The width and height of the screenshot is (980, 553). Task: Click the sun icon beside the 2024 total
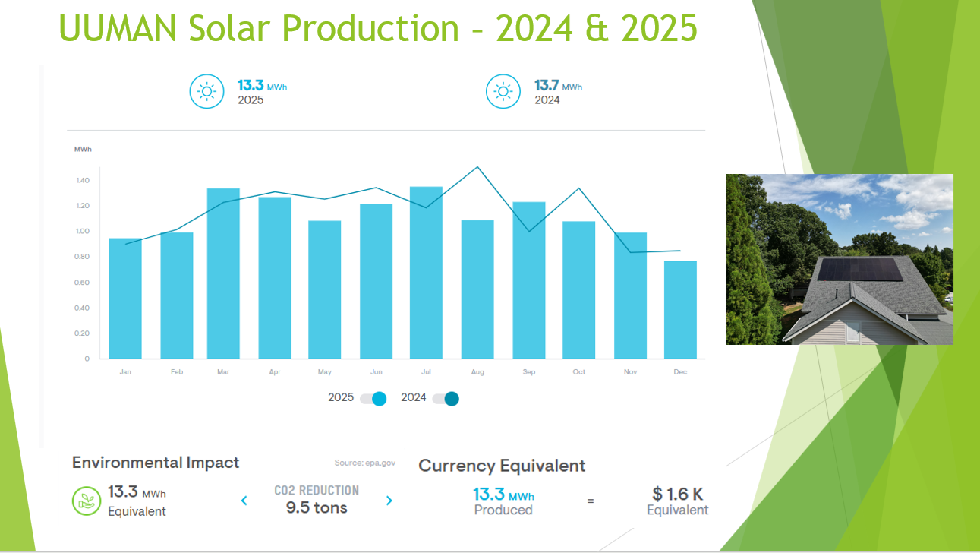pyautogui.click(x=503, y=92)
